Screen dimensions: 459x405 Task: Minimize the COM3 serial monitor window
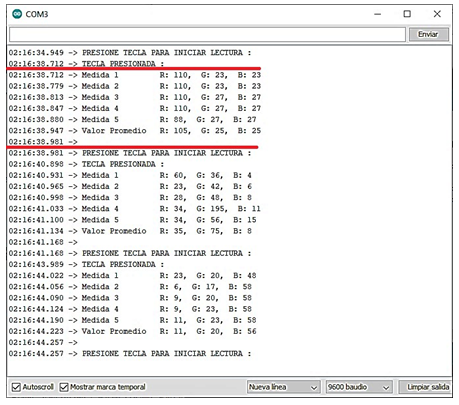point(377,14)
